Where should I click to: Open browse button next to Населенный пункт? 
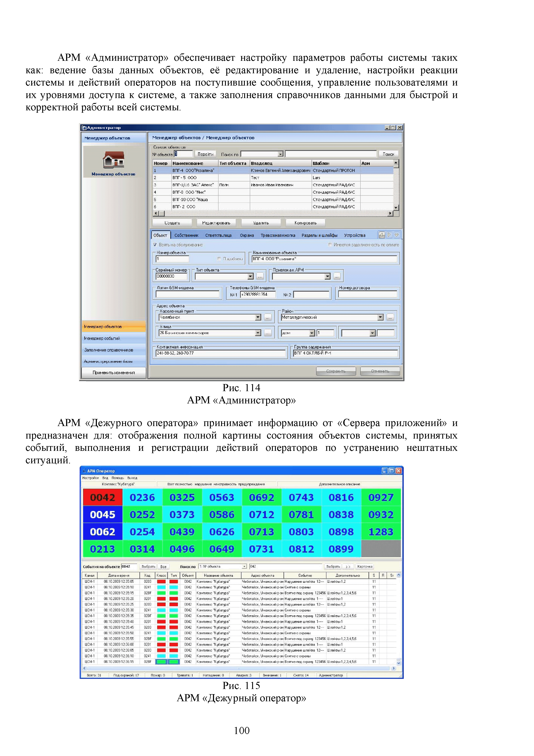(268, 317)
